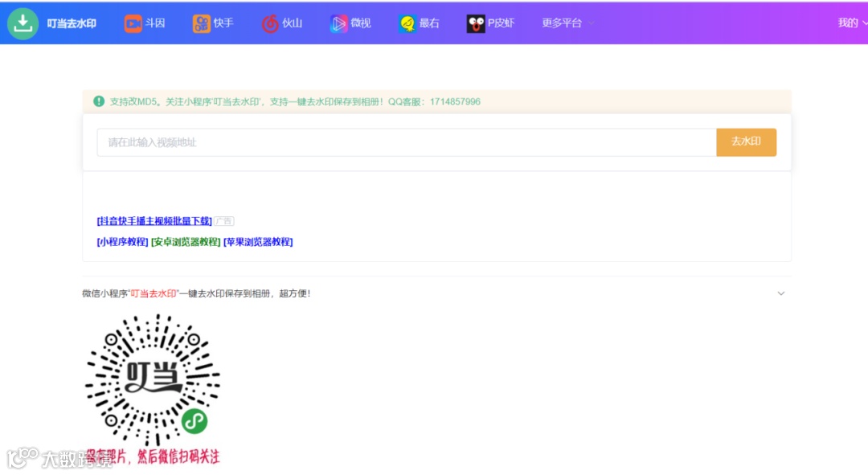Select the 斗因 menu label

155,23
